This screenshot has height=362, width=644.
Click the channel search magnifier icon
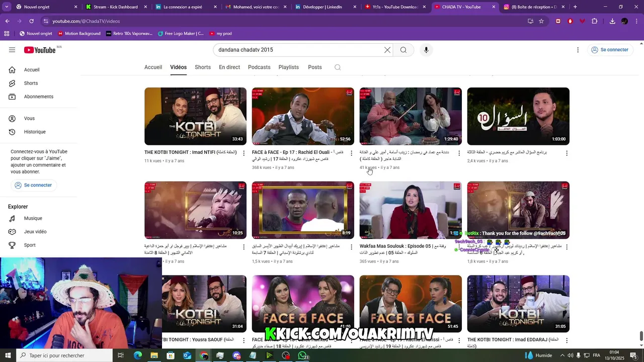tap(338, 67)
